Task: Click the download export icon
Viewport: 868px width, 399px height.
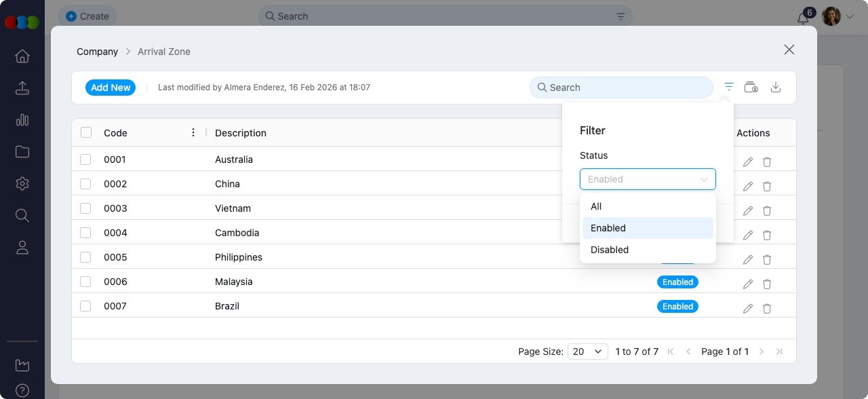Action: point(776,87)
